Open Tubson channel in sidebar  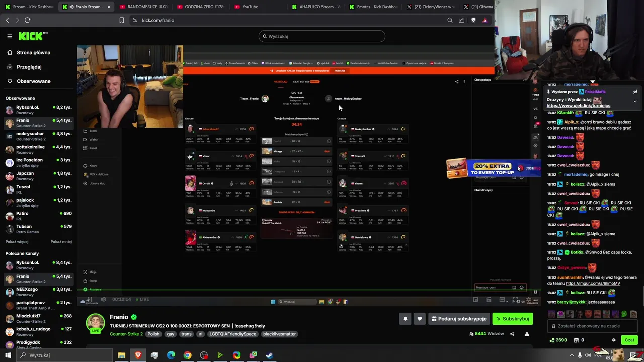tap(38, 229)
